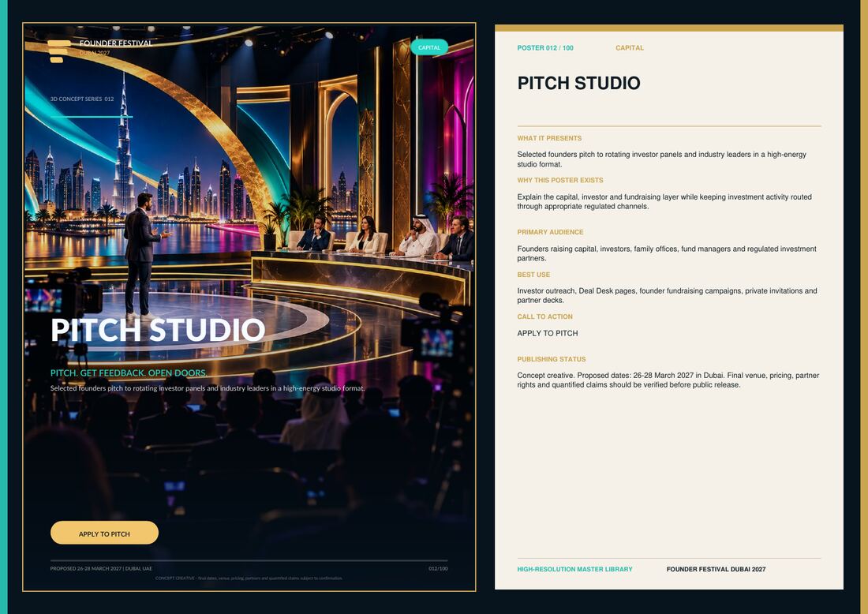
Task: Select paragraph starting 'Explain the capital, investor'
Action: (x=664, y=201)
